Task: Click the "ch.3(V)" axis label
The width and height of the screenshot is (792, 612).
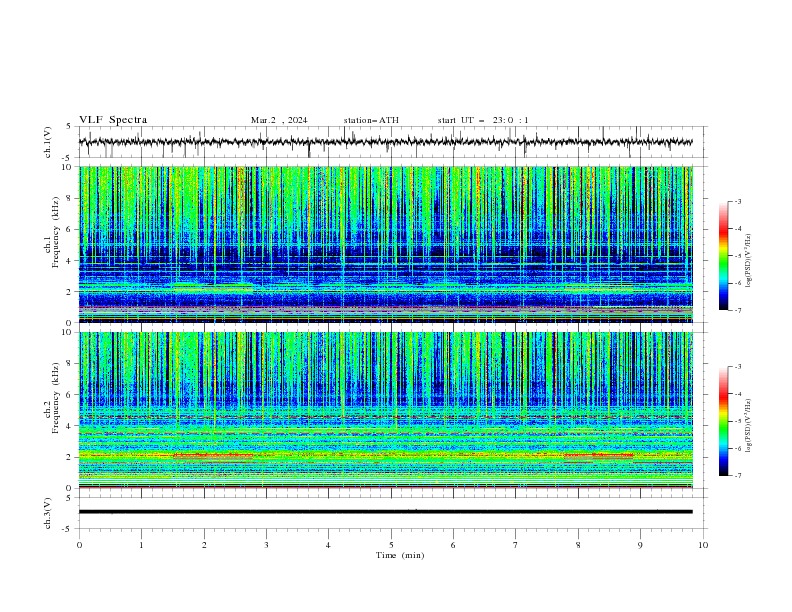Action: [x=48, y=514]
